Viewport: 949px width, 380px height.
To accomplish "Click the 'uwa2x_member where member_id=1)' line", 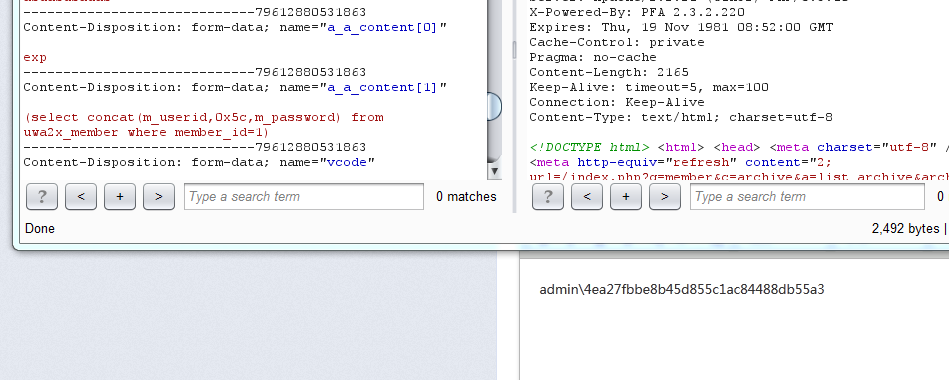I will [x=146, y=133].
